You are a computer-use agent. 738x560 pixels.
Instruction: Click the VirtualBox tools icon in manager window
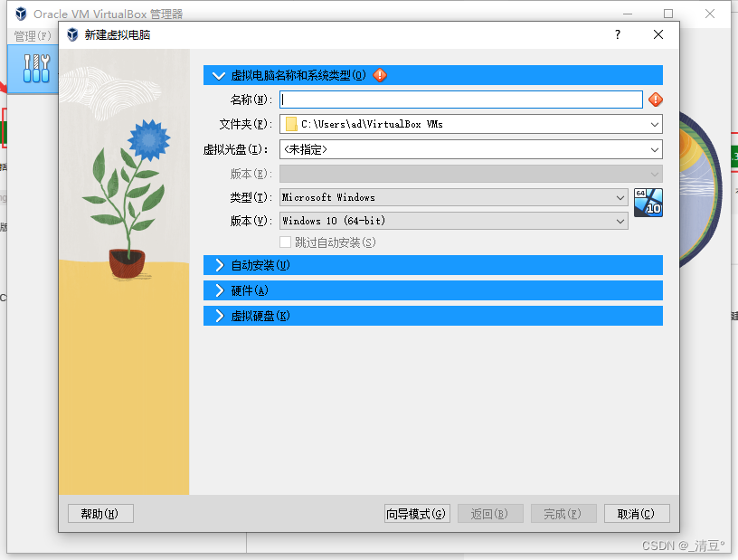[36, 69]
